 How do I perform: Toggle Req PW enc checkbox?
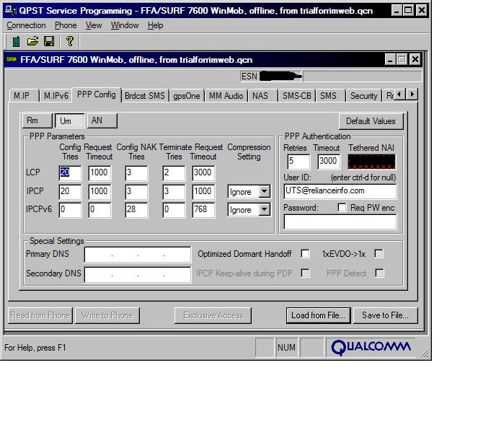click(x=342, y=208)
